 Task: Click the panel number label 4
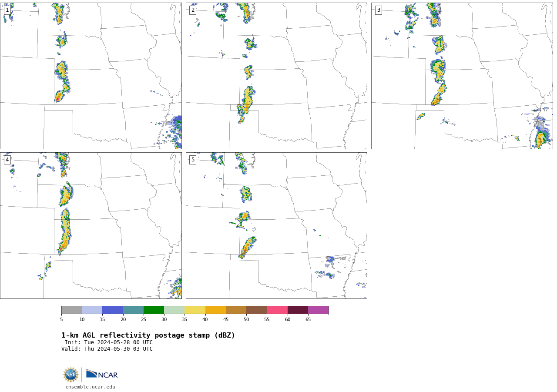[7, 160]
